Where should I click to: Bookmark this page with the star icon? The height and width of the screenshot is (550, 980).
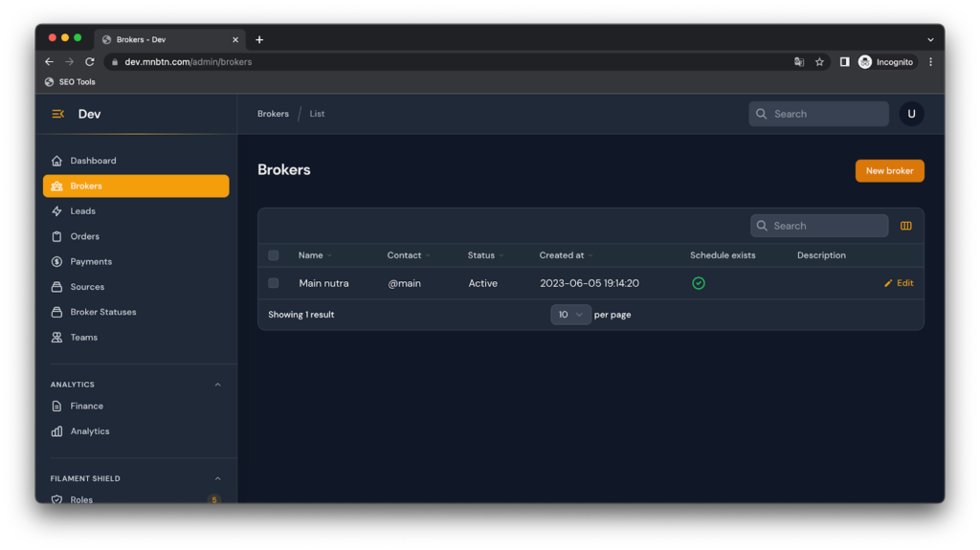pyautogui.click(x=819, y=62)
